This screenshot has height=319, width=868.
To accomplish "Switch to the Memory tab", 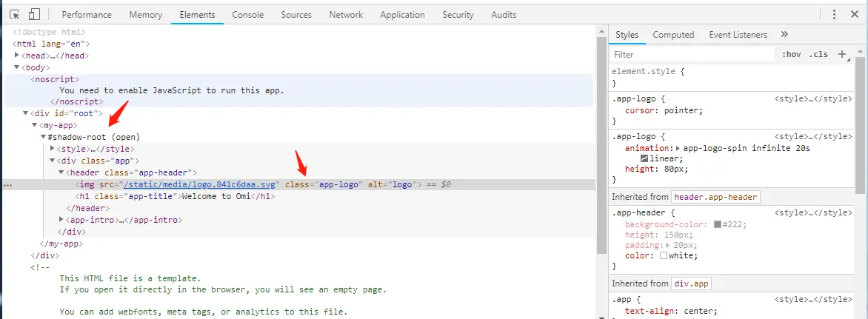I will (x=146, y=15).
